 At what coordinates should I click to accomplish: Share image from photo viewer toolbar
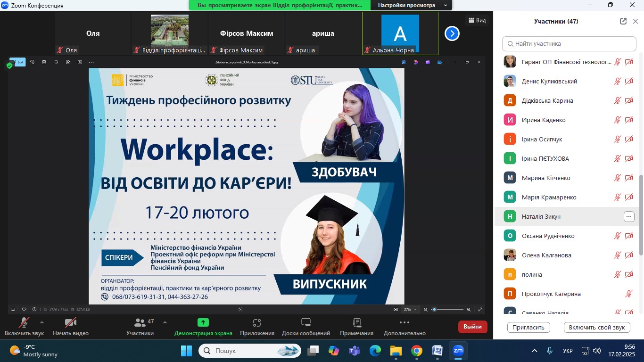(x=68, y=62)
